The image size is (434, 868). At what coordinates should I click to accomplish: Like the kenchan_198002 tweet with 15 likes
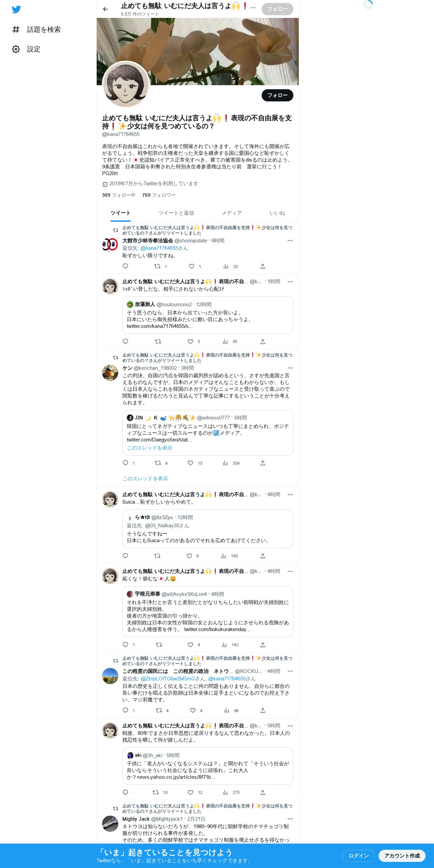coord(191,463)
